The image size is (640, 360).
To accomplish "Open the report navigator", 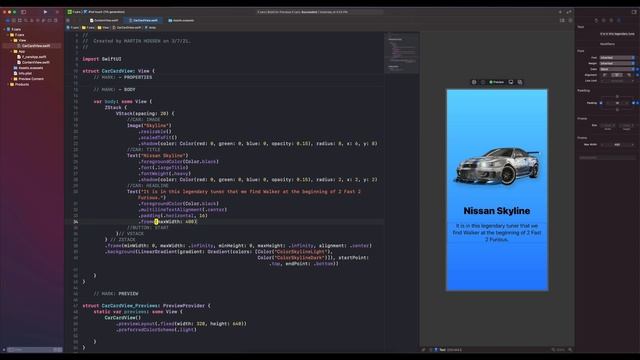I will pyautogui.click(x=56, y=20).
